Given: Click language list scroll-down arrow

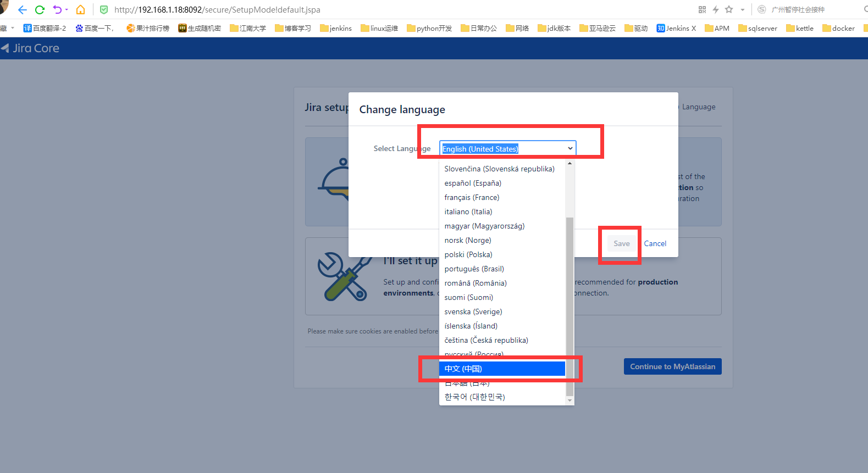Looking at the screenshot, I should [x=570, y=401].
